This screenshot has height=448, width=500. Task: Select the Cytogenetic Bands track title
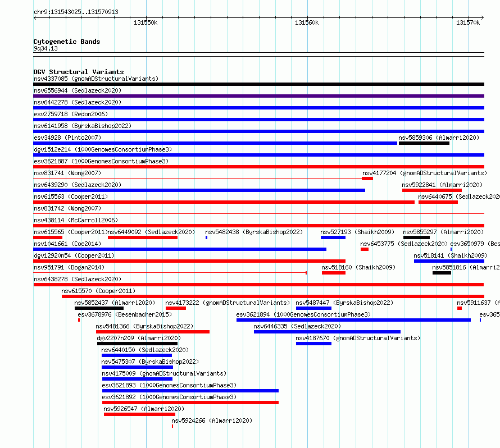click(x=67, y=42)
